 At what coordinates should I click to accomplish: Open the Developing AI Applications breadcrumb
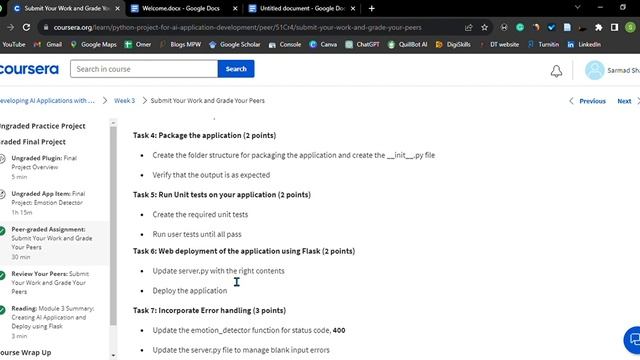click(47, 100)
